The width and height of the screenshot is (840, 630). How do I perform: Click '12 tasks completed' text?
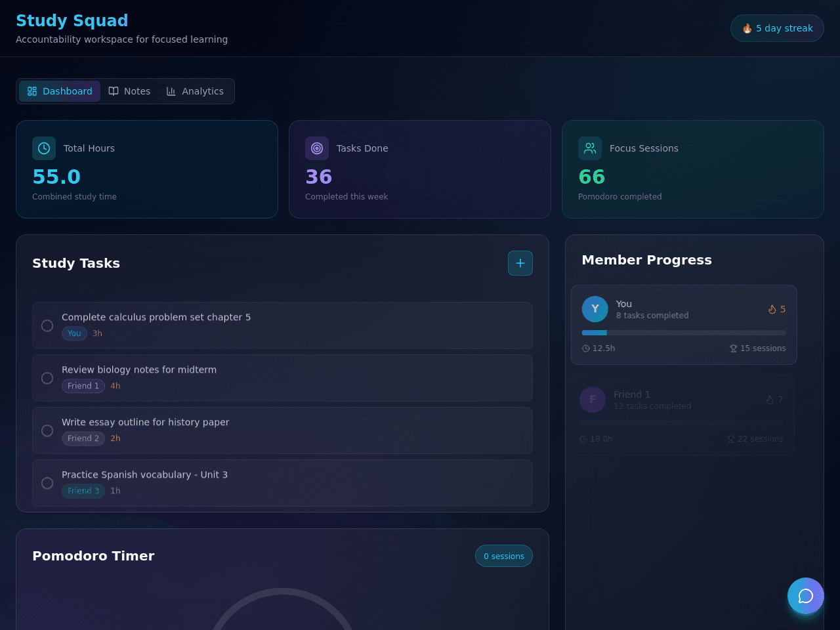pyautogui.click(x=652, y=406)
